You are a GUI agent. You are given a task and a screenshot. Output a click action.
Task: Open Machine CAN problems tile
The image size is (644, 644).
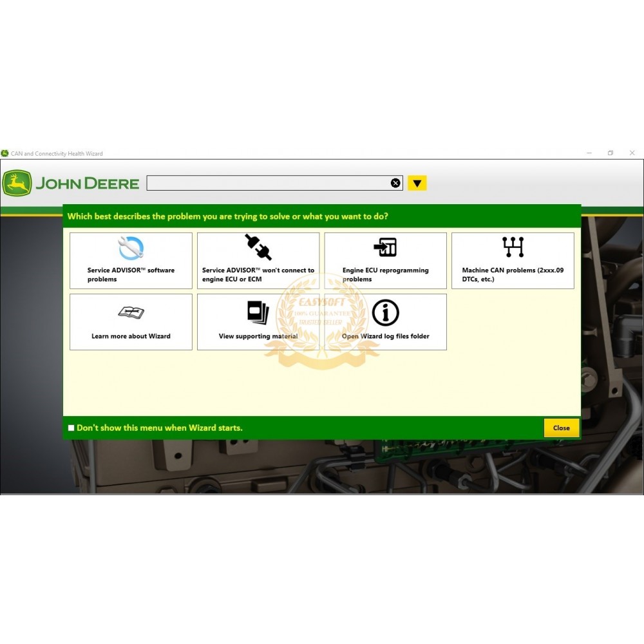click(x=513, y=260)
